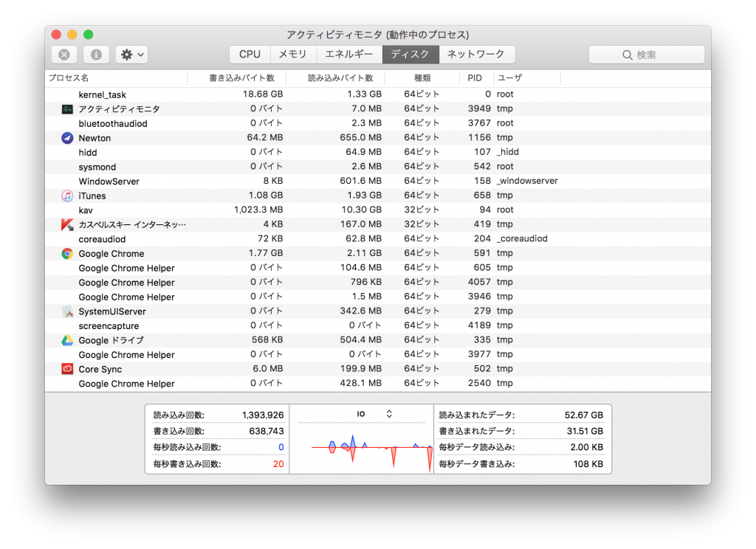Switch to the CPU tab
756x549 pixels.
point(250,55)
